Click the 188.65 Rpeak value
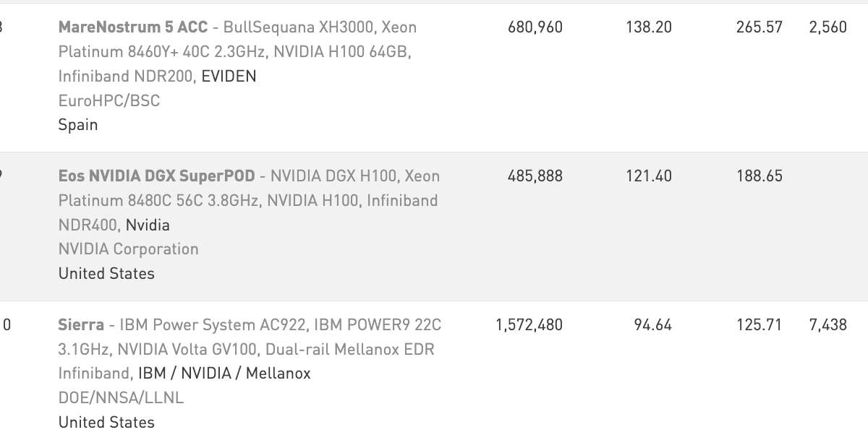Image resolution: width=868 pixels, height=448 pixels. click(x=759, y=176)
